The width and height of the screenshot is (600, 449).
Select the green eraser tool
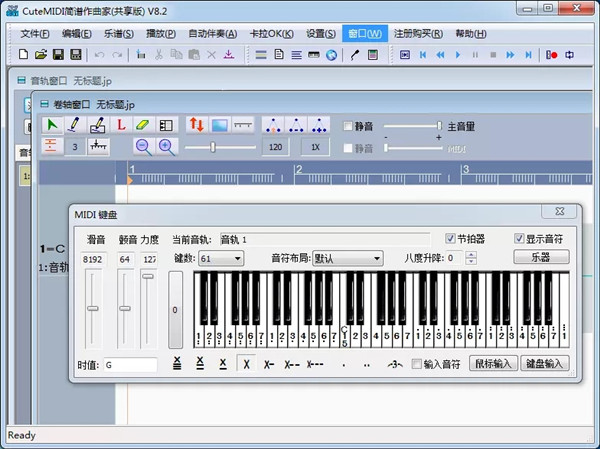point(143,125)
